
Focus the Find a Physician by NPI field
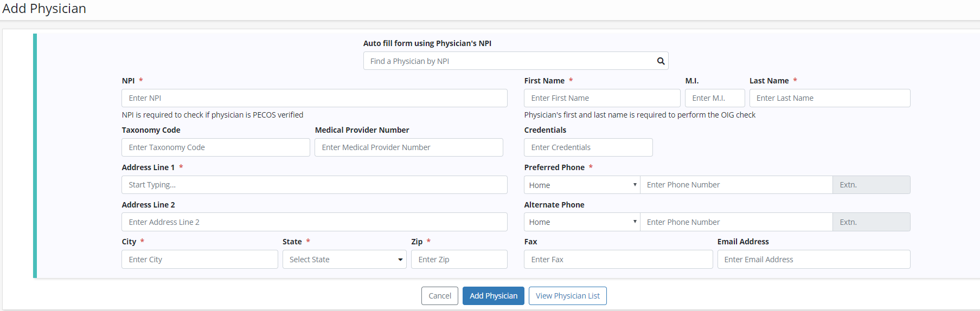[510, 61]
